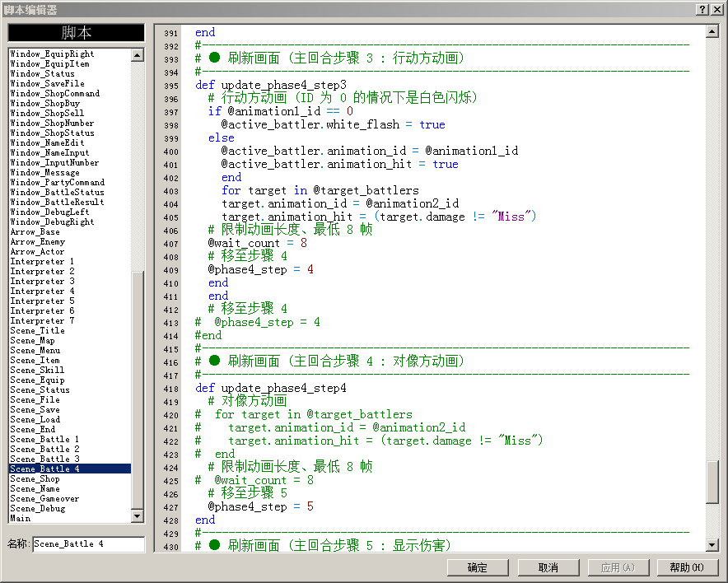The width and height of the screenshot is (728, 583).
Task: Click the 确定 confirm button
Action: [x=478, y=567]
